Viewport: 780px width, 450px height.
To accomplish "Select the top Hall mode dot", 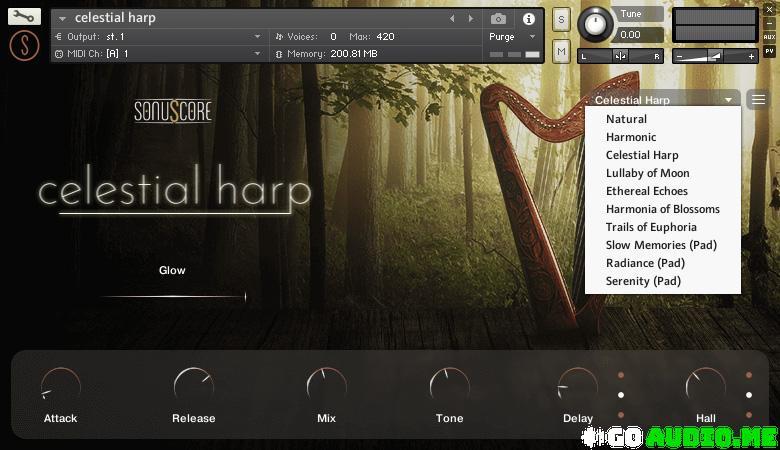I will click(749, 375).
